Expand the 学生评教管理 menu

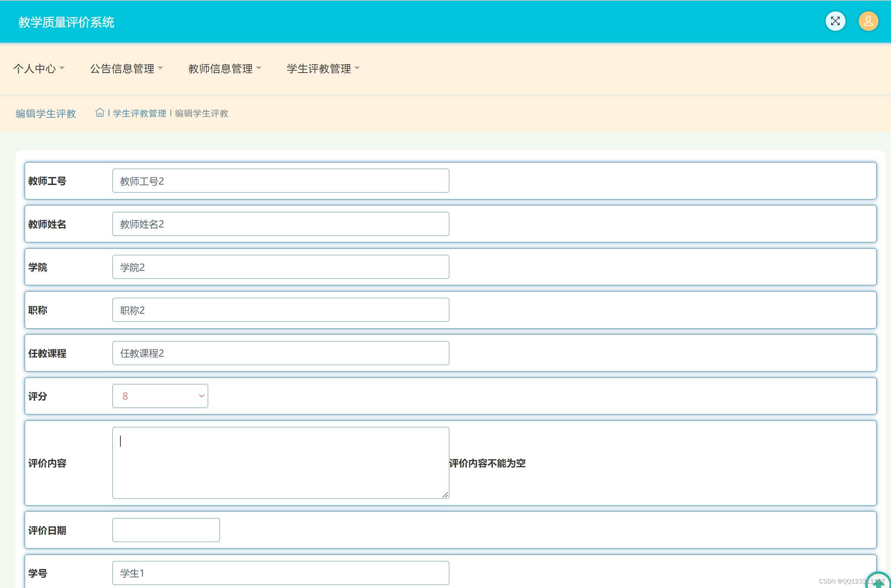[x=323, y=68]
